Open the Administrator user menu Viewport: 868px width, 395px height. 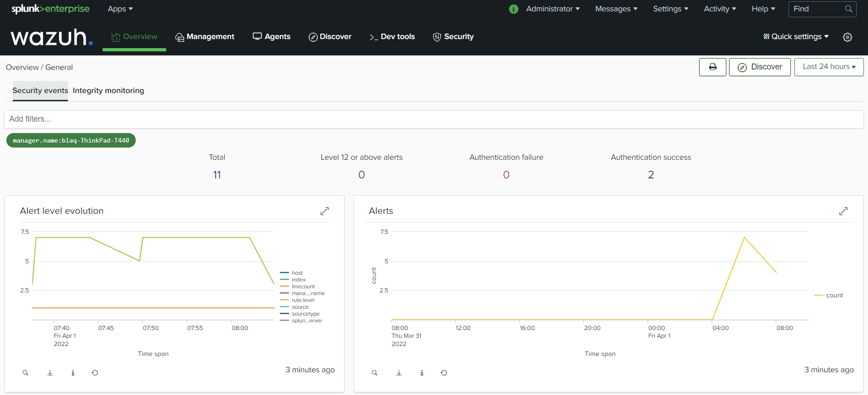pyautogui.click(x=553, y=9)
